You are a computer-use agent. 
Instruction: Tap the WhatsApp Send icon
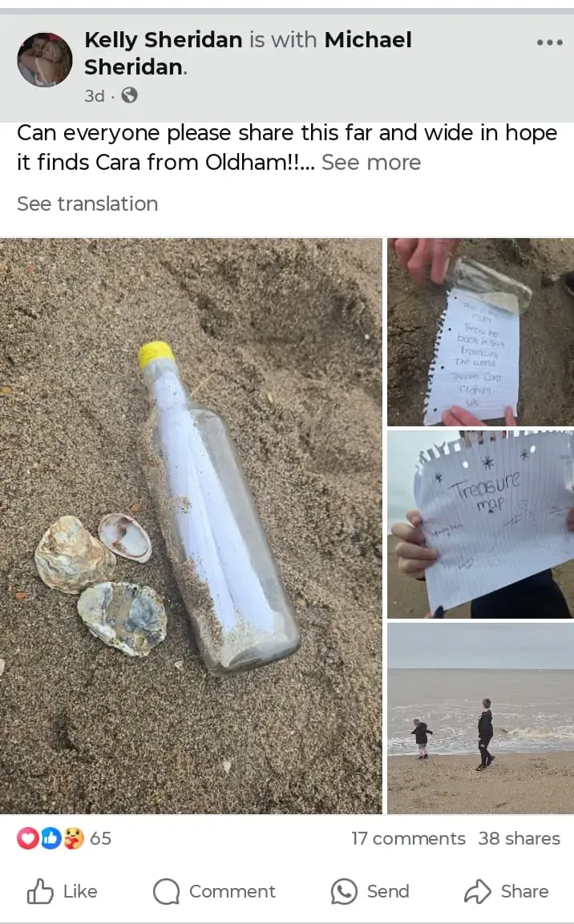pos(344,892)
